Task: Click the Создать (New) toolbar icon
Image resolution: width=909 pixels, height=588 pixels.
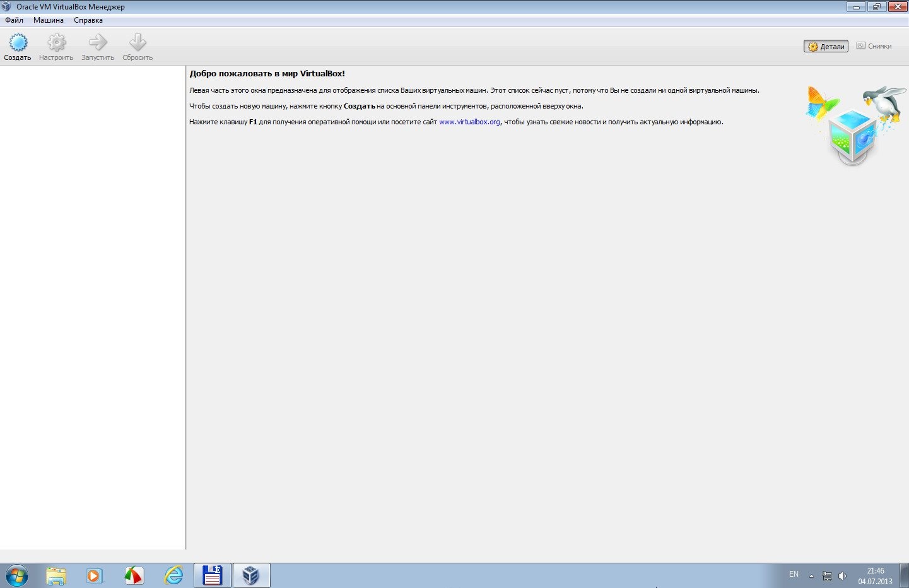Action: click(x=18, y=43)
